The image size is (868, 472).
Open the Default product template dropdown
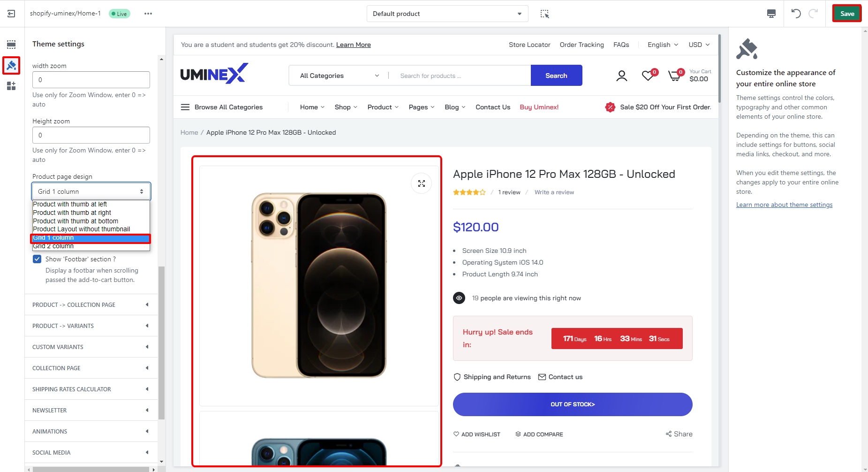(x=447, y=14)
